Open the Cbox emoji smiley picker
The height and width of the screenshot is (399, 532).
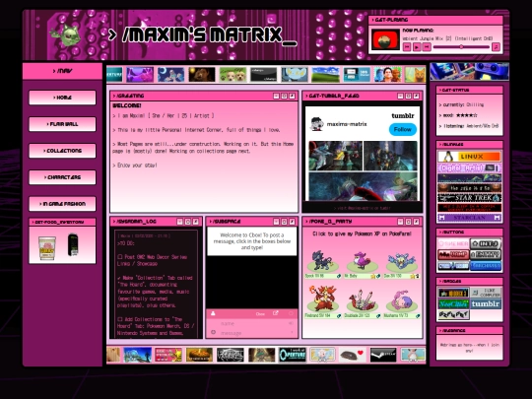click(213, 333)
